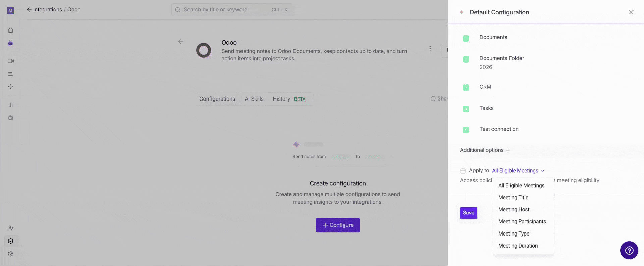The width and height of the screenshot is (644, 266).
Task: Close the Default Configuration panel
Action: click(631, 12)
